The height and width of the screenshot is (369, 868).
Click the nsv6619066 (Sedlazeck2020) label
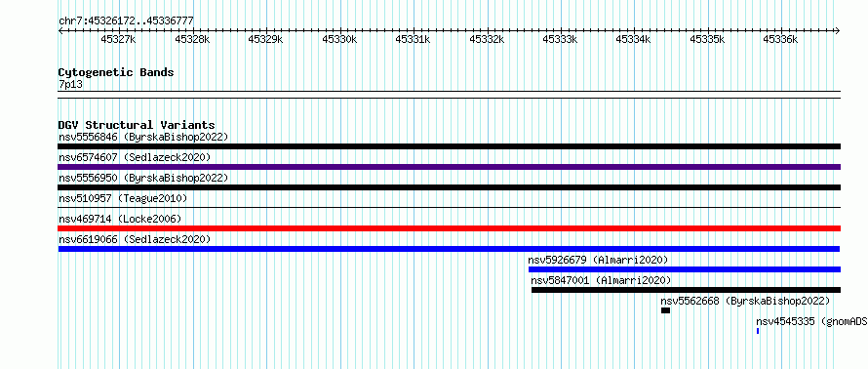click(135, 239)
